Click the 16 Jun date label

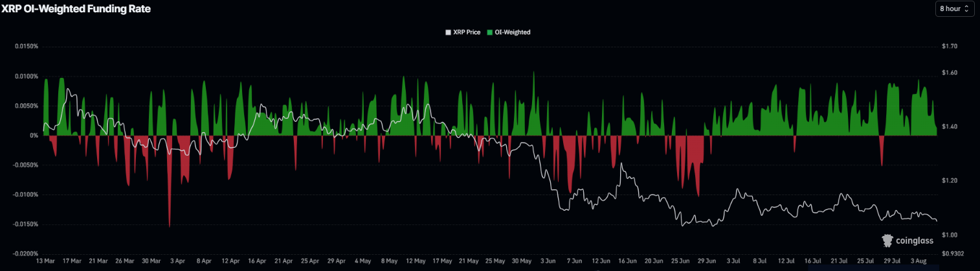coord(627,261)
